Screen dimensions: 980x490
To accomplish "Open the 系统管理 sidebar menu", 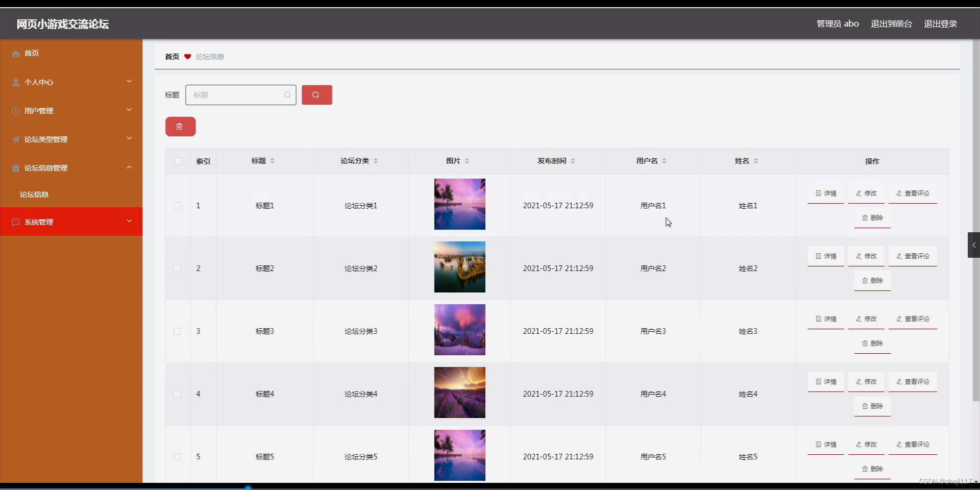I will tap(71, 222).
